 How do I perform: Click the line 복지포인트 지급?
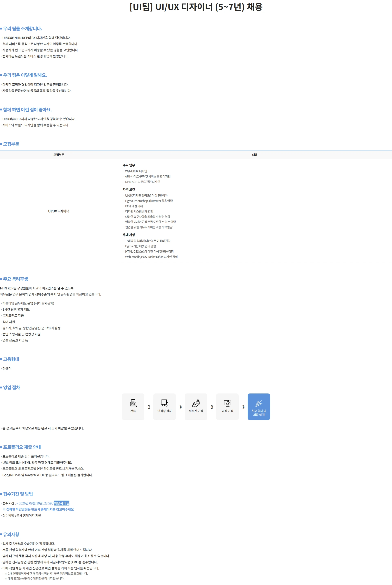[13, 316]
